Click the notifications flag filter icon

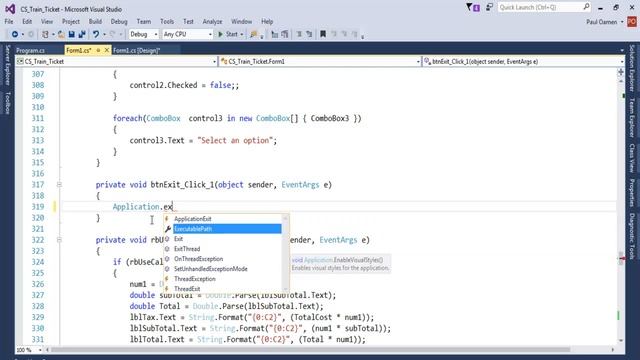[x=473, y=7]
